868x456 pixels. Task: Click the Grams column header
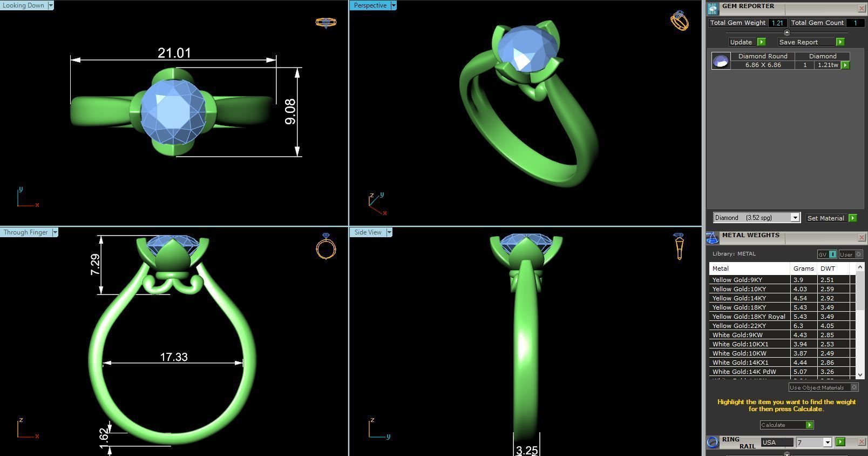click(x=803, y=269)
